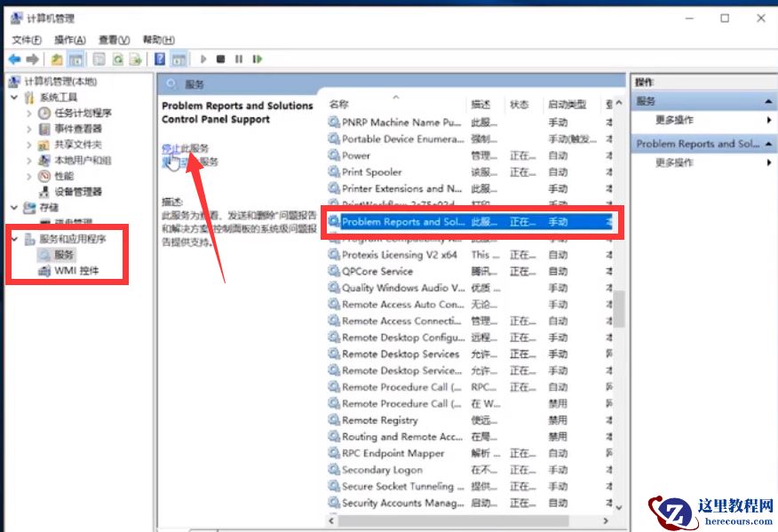The height and width of the screenshot is (532, 778).
Task: Click the Back arrow in the toolbar
Action: pos(14,60)
